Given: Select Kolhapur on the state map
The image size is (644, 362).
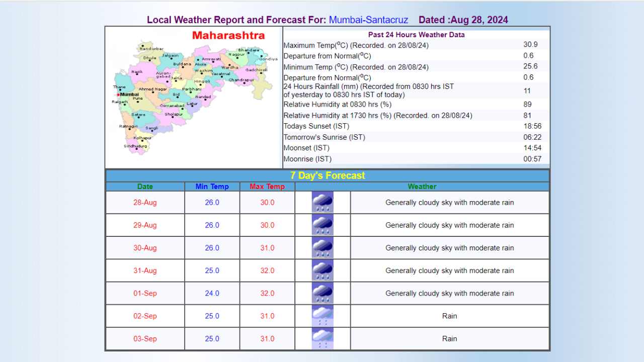Looking at the screenshot, I should pyautogui.click(x=142, y=137).
